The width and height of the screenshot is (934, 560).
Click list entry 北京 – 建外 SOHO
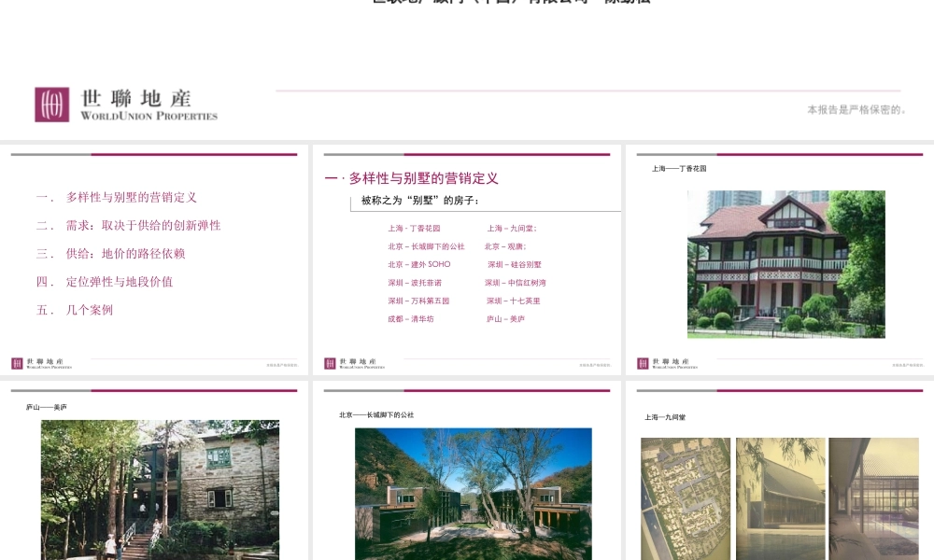click(419, 264)
